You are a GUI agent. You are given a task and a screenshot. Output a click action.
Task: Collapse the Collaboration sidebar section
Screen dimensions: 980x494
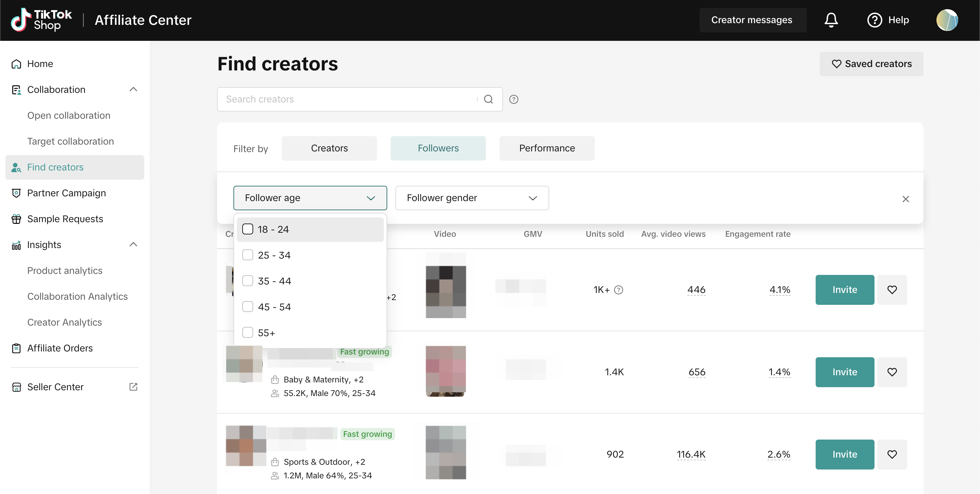coord(133,89)
